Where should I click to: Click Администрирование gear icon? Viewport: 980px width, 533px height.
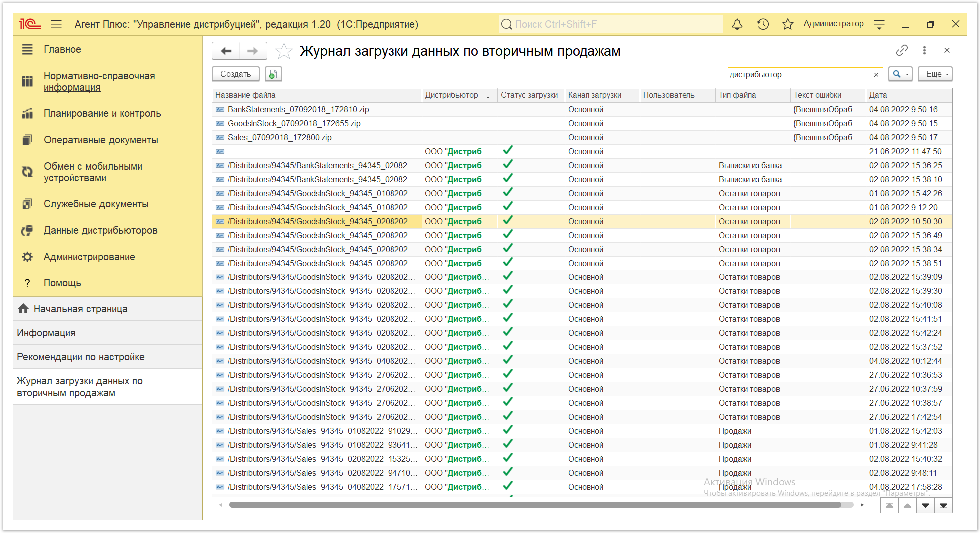27,257
